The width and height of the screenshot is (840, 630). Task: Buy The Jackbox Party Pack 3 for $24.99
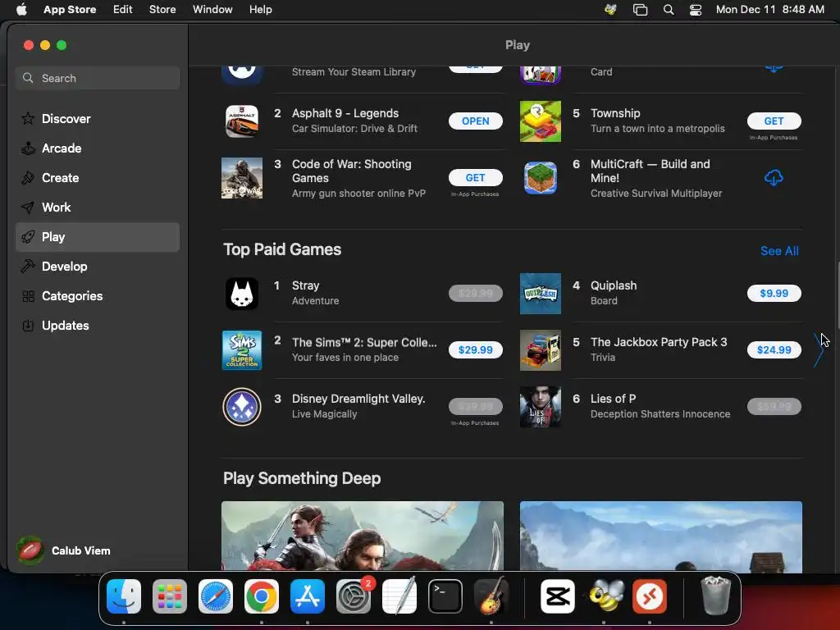(774, 349)
